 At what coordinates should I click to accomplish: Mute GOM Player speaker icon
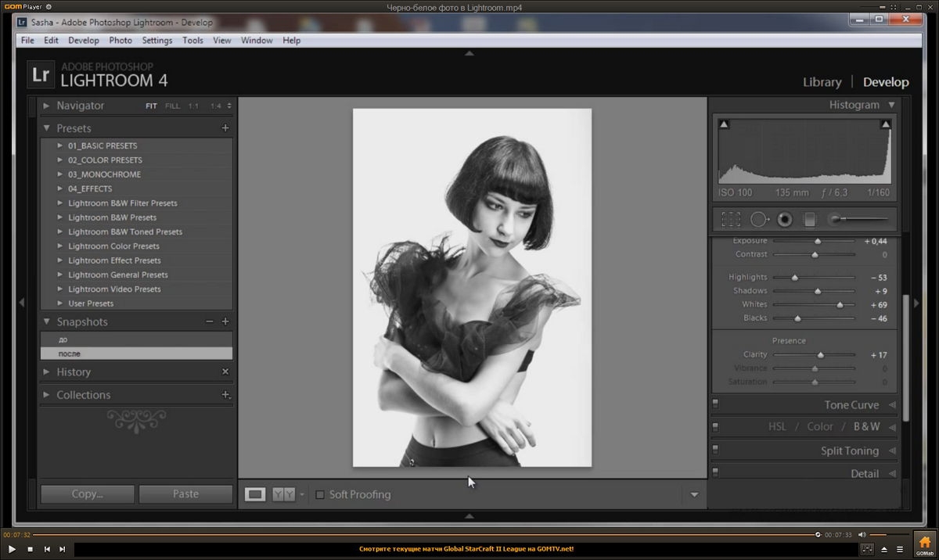(x=862, y=535)
